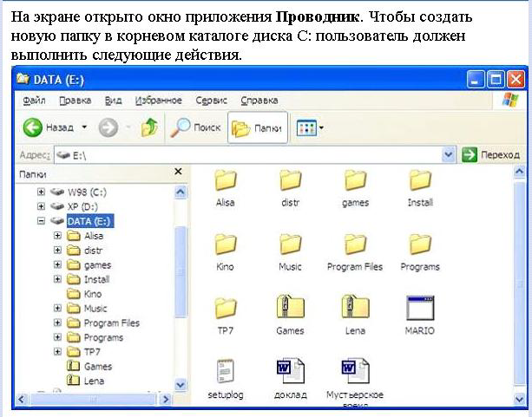The height and width of the screenshot is (417, 532).
Task: Select the TP7 folder icon in file pane
Action: [x=226, y=308]
